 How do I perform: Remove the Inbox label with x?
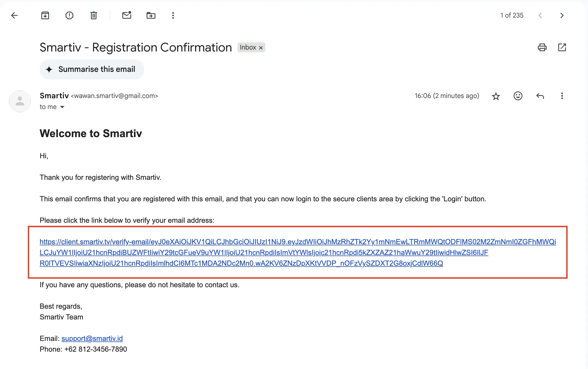click(x=261, y=48)
